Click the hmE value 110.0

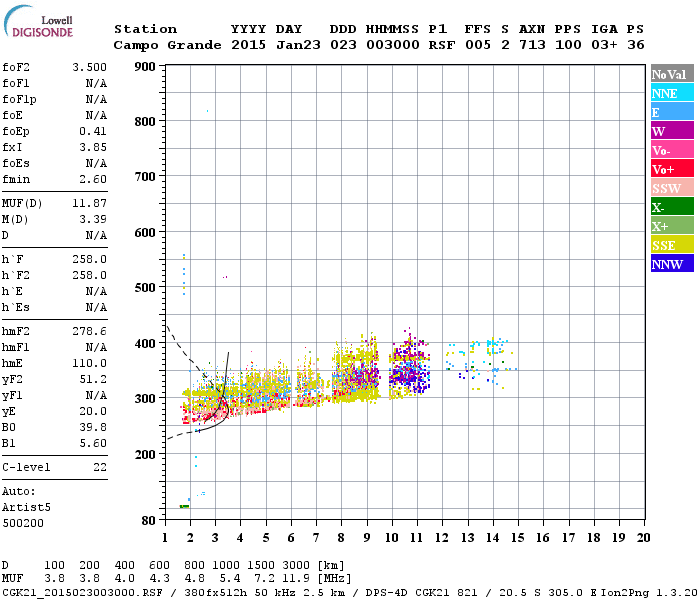[90, 363]
